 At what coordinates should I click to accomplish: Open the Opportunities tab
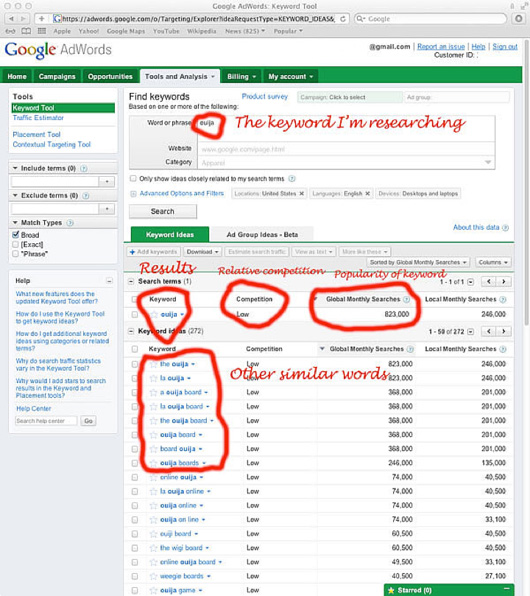coord(110,76)
